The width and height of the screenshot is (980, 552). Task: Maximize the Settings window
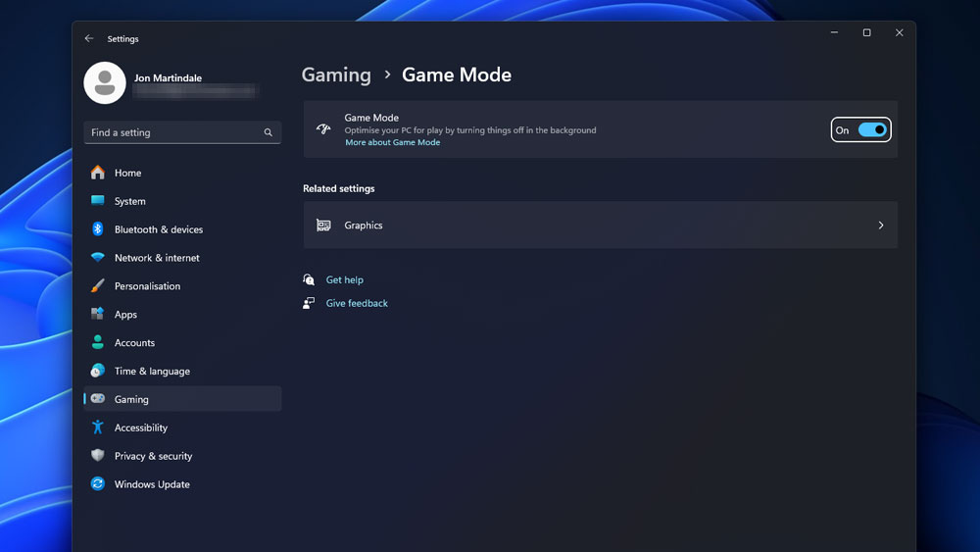point(867,32)
